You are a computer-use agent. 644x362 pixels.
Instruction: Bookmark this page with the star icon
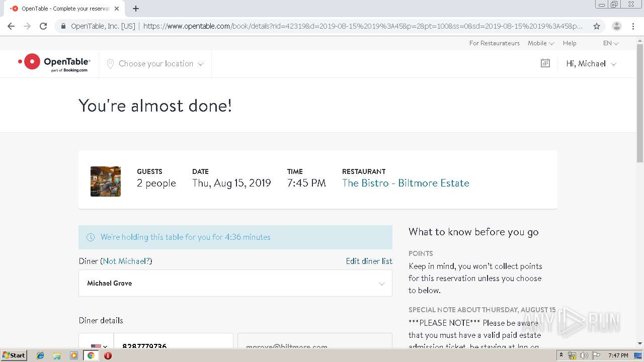pyautogui.click(x=597, y=26)
